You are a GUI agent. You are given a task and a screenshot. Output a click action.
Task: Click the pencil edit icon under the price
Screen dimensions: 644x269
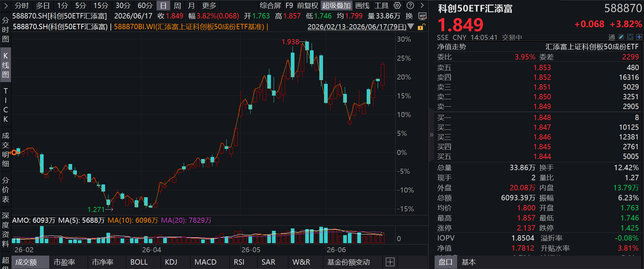[621, 37]
